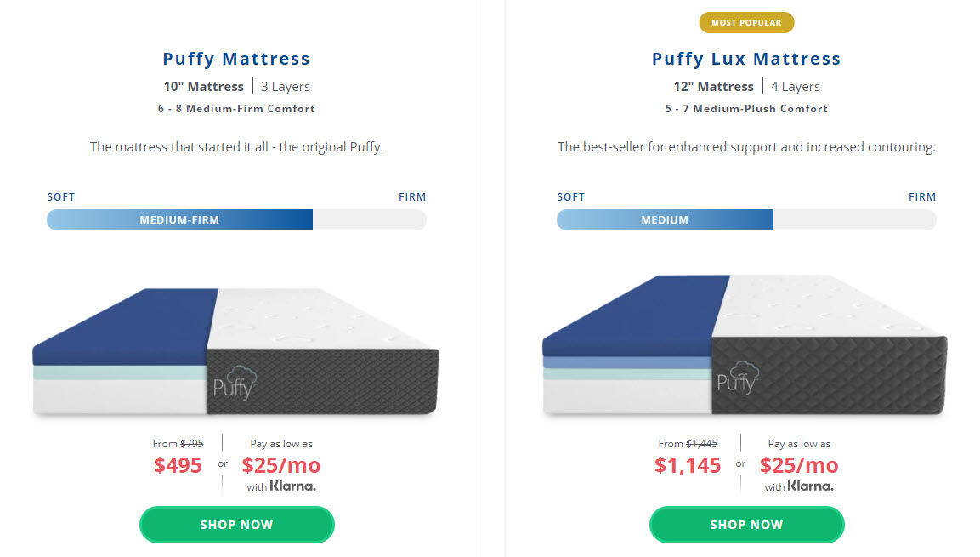Open the Puffy Mattress title link
The image size is (980, 557).
[x=236, y=59]
